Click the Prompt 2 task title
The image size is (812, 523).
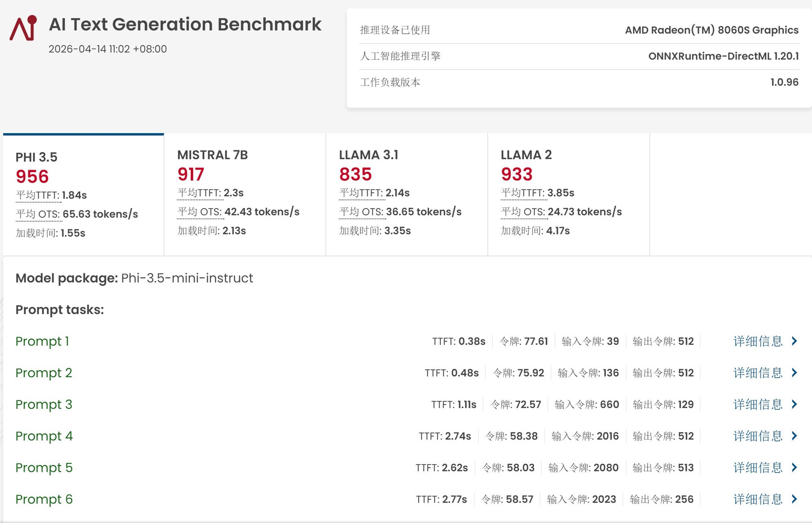click(x=44, y=373)
